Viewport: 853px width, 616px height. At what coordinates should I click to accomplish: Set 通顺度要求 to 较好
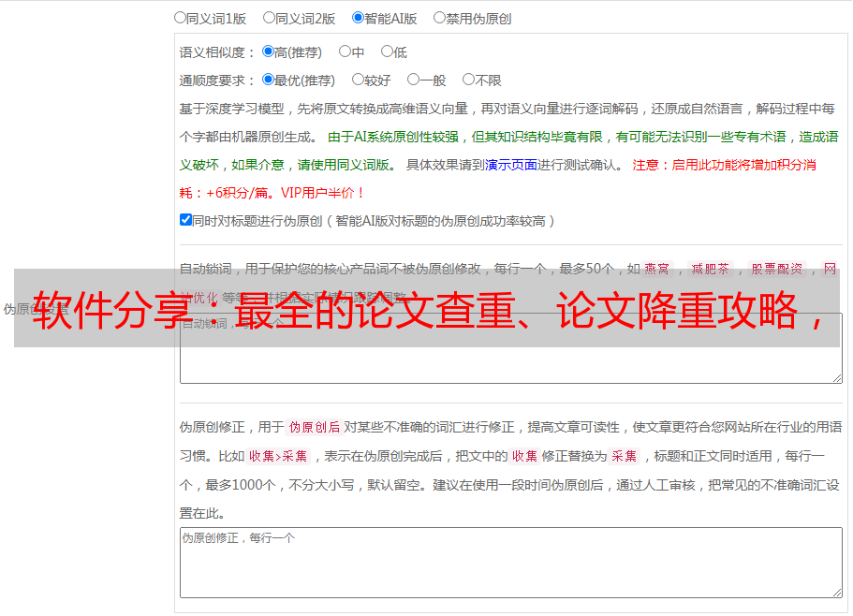pyautogui.click(x=358, y=80)
